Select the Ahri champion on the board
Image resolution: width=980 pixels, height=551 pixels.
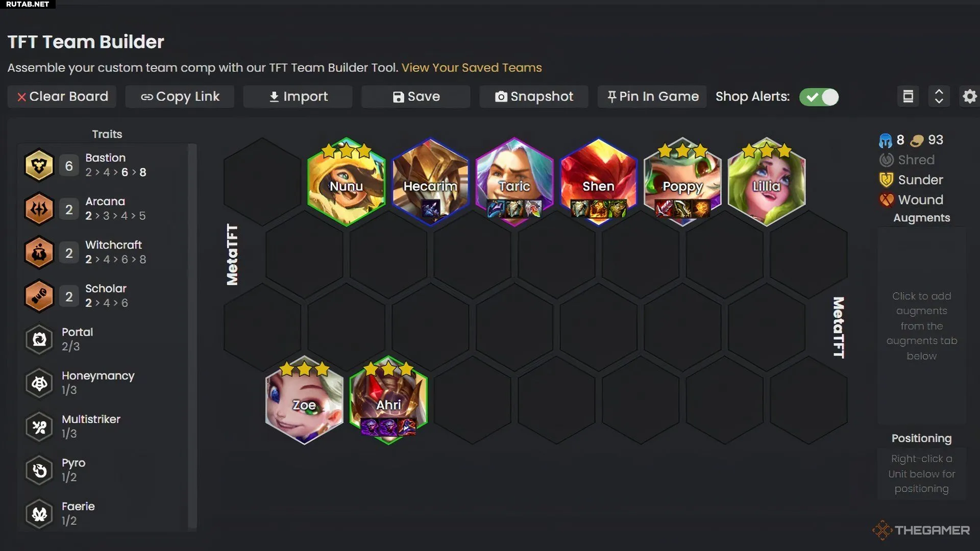point(388,400)
